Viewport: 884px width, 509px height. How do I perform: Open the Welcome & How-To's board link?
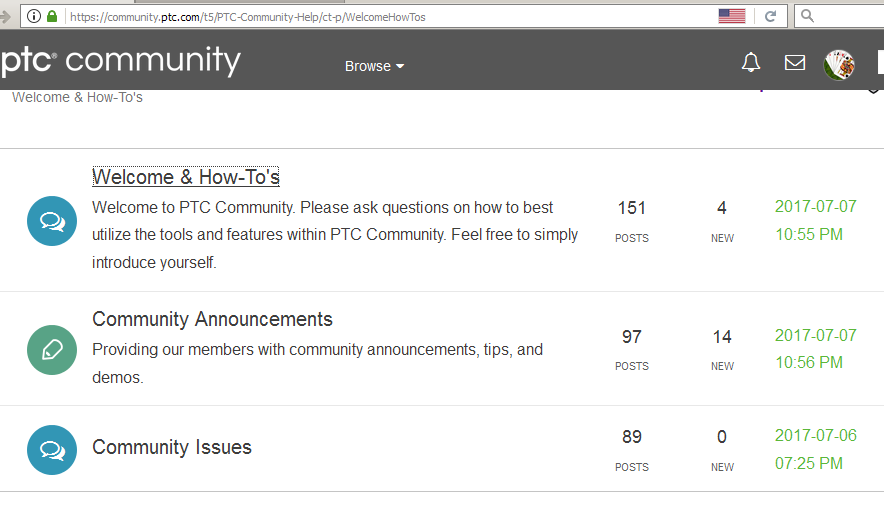tap(185, 177)
